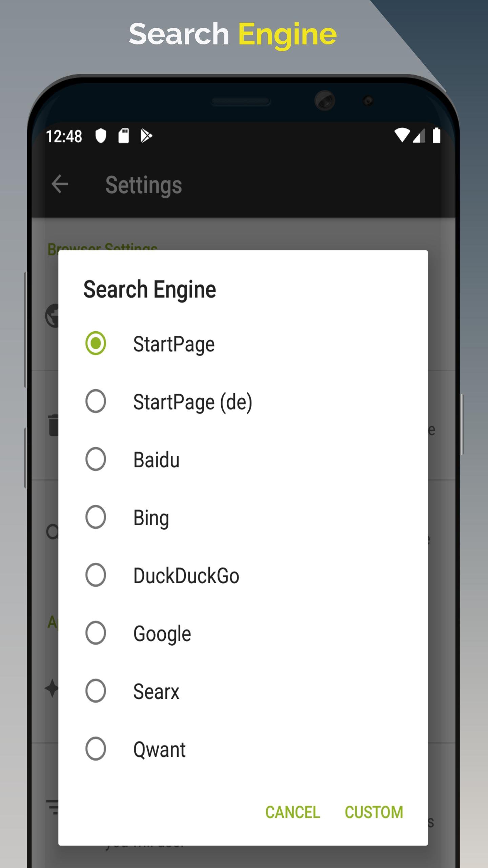
Task: Tap the Play Store status icon
Action: 146,136
